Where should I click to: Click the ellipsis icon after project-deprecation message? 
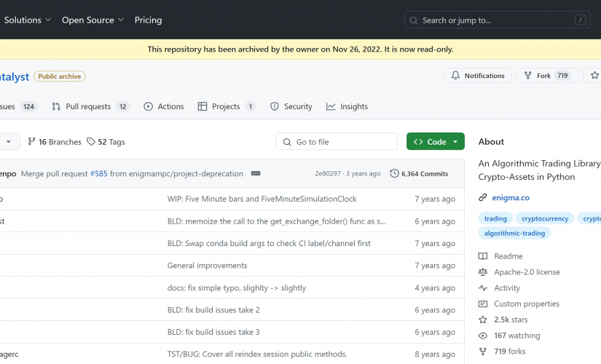256,173
